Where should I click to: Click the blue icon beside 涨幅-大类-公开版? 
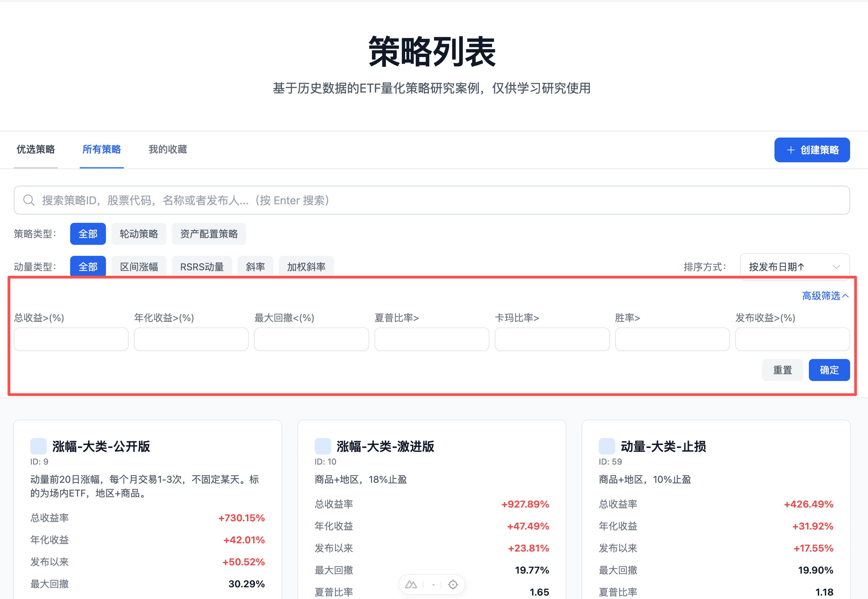(x=38, y=446)
